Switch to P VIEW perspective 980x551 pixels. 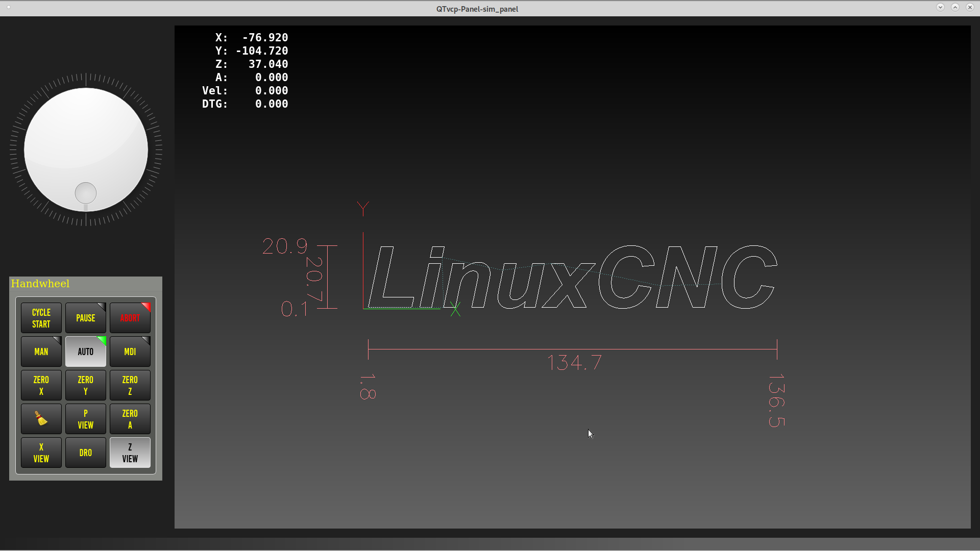tap(86, 419)
